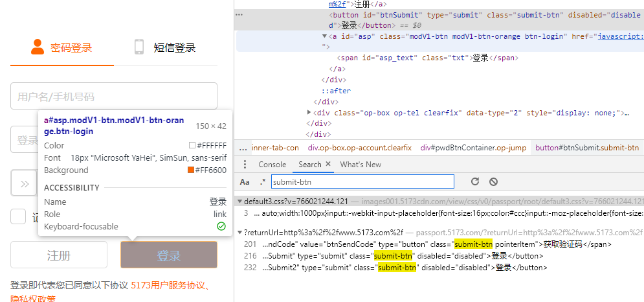This screenshot has width=644, height=302.
Task: Select the div.op-box.op-account.clearfix breadcrumb
Action: [x=359, y=148]
